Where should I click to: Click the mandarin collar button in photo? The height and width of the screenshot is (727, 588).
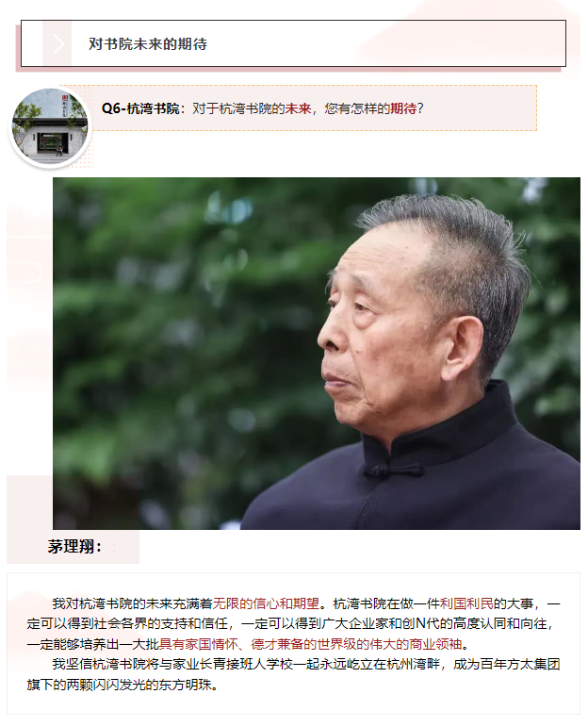[x=394, y=471]
